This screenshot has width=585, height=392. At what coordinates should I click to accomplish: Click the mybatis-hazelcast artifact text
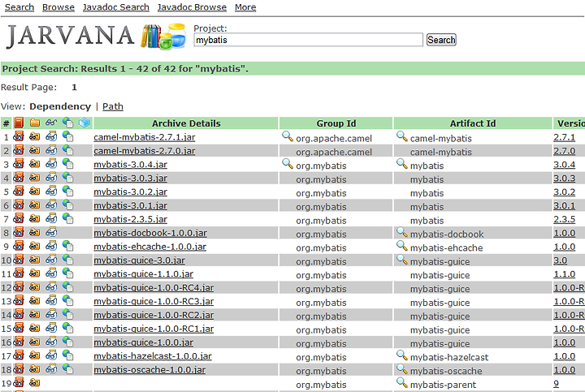449,357
